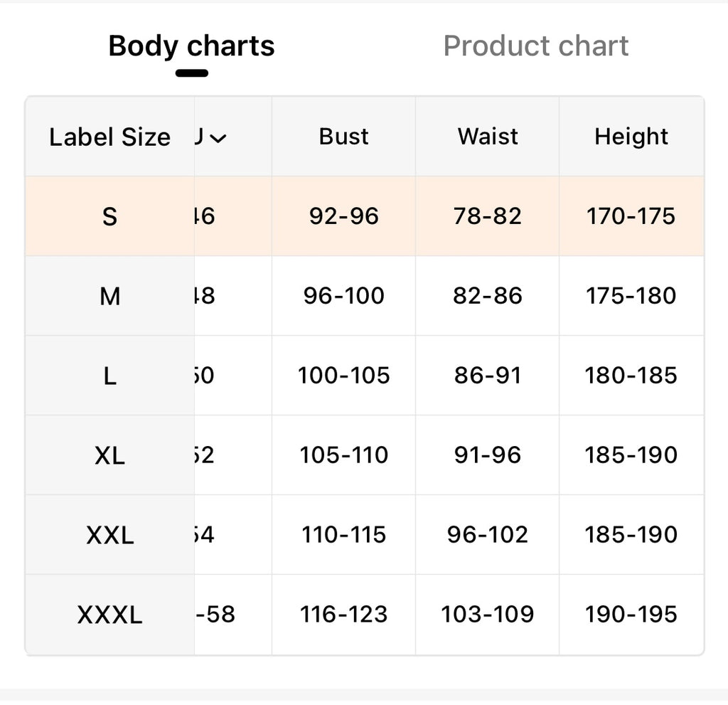Click bust value 92-96
This screenshot has width=728, height=705.
343,216
